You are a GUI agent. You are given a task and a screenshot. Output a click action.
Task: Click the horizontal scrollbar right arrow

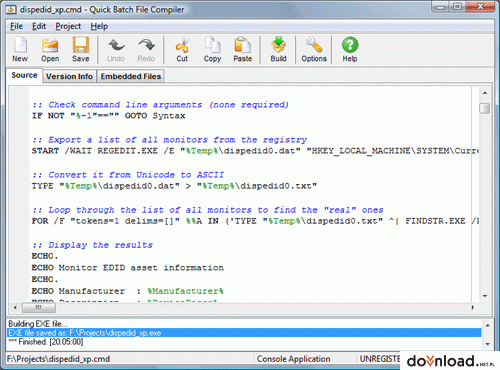tap(473, 307)
